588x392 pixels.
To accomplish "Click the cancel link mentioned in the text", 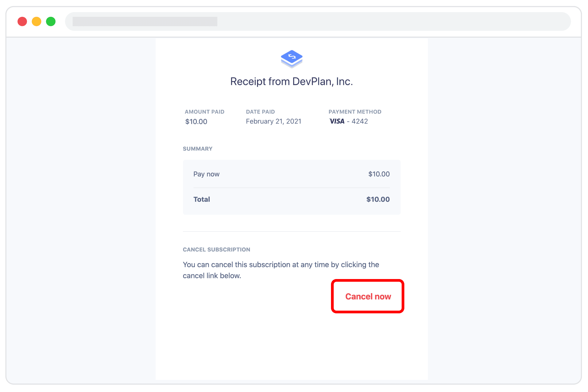I will coord(368,297).
